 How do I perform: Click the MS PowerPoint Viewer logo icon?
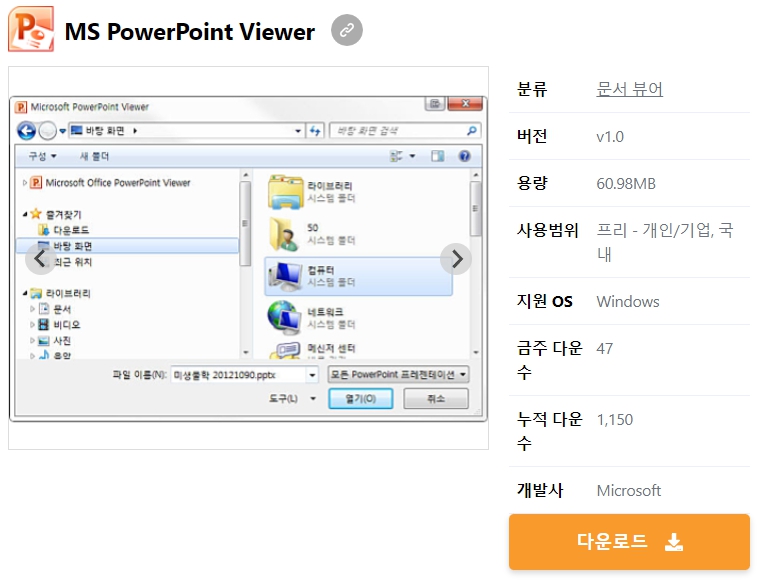pos(31,29)
